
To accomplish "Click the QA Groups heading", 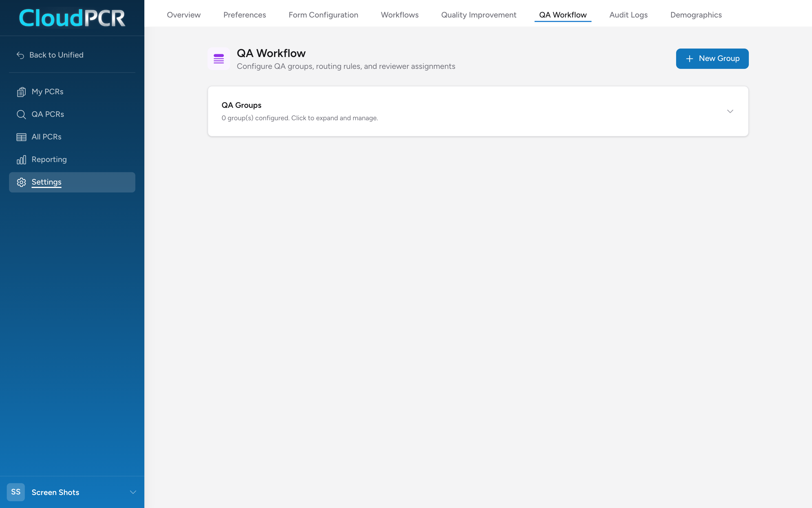I will (x=241, y=105).
